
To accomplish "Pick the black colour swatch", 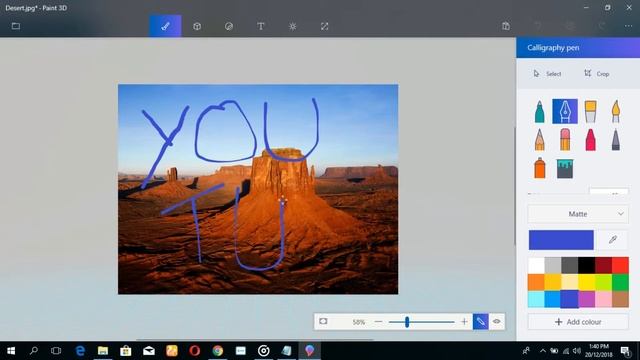I will [587, 265].
